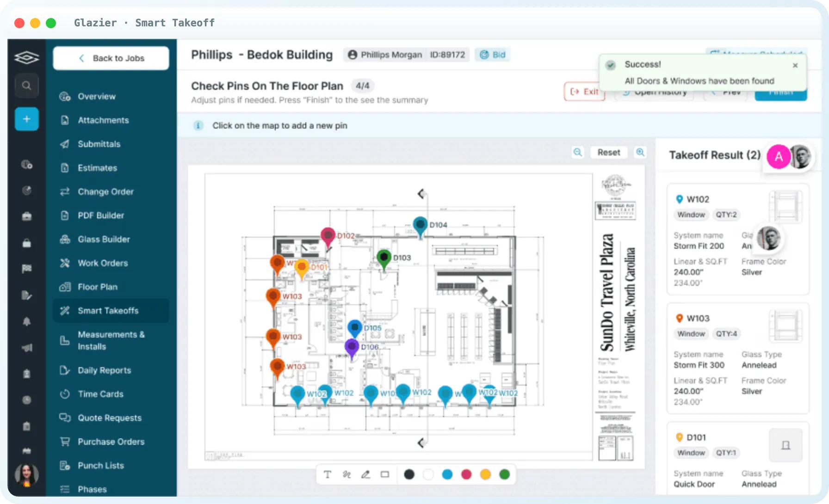Screen dimensions: 829x504
Task: Select the Text tool in drawing toolbar
Action: click(x=328, y=474)
